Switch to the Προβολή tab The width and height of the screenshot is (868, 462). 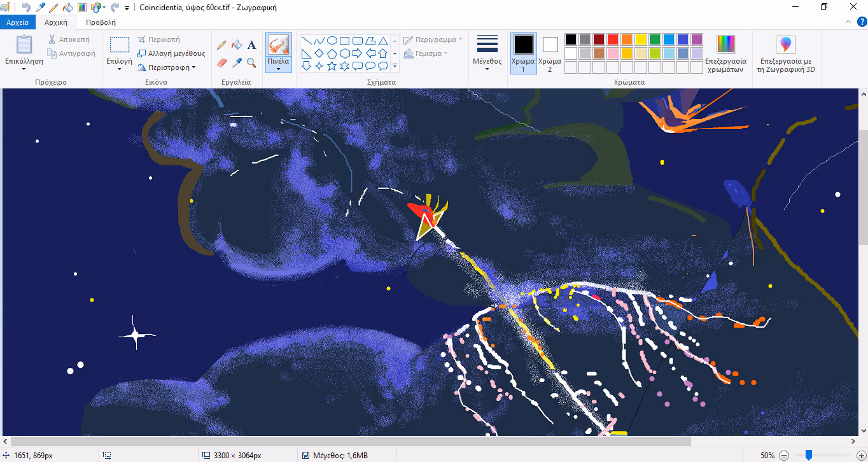(101, 22)
